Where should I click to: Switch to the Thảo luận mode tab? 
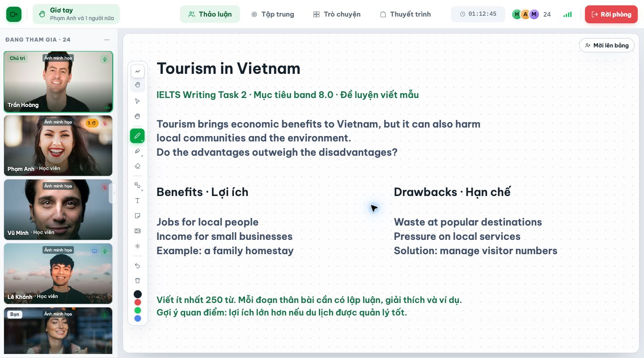210,14
